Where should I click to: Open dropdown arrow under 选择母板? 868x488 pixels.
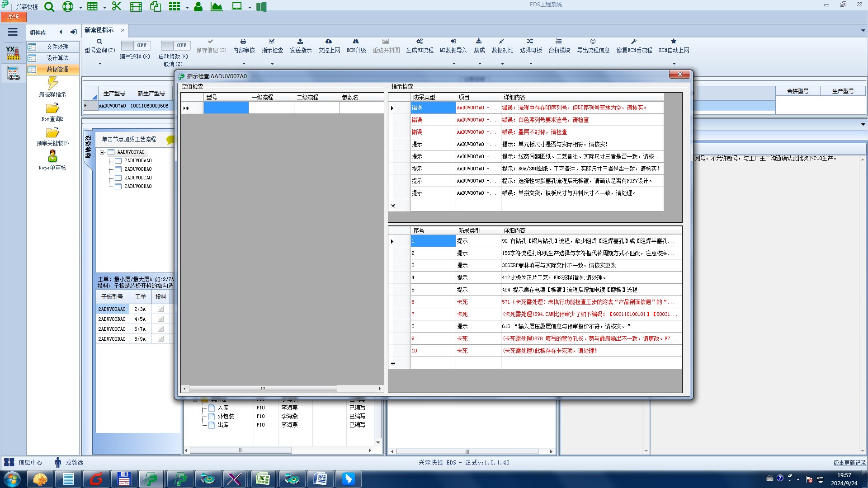(531, 64)
